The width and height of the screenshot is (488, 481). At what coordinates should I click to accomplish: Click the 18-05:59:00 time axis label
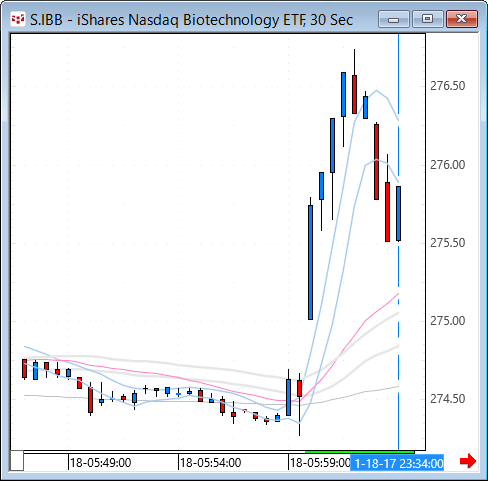(320, 463)
